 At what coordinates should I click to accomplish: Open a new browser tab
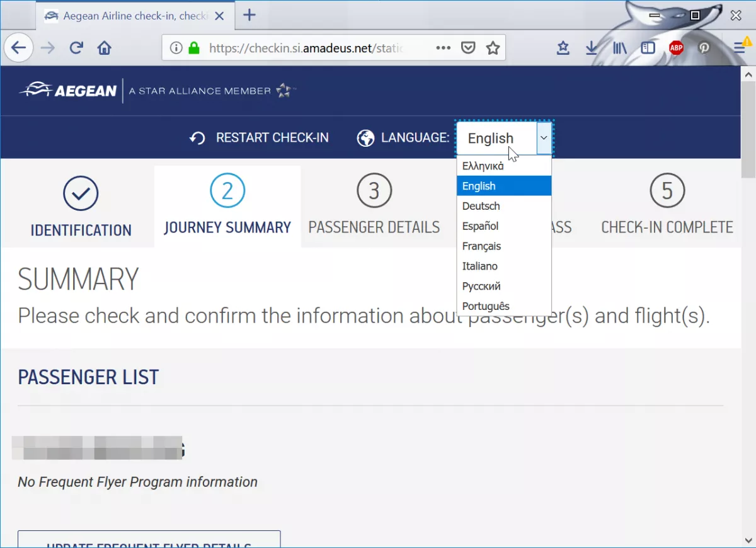[249, 15]
